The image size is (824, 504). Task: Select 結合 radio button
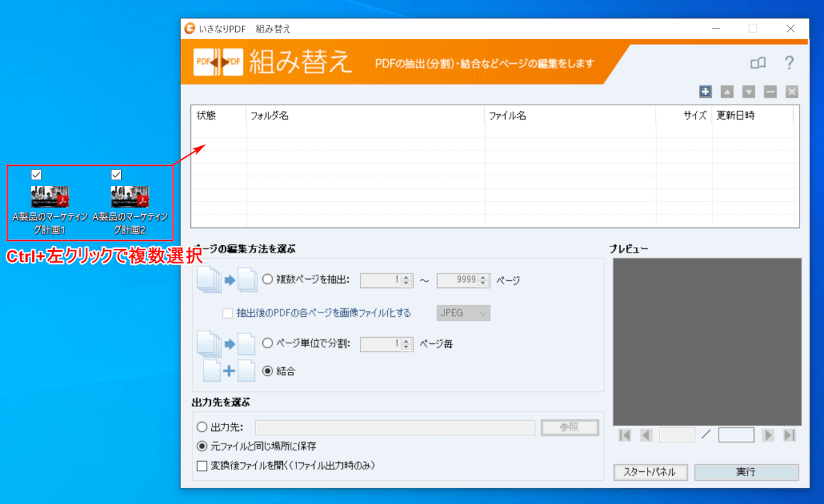(267, 371)
